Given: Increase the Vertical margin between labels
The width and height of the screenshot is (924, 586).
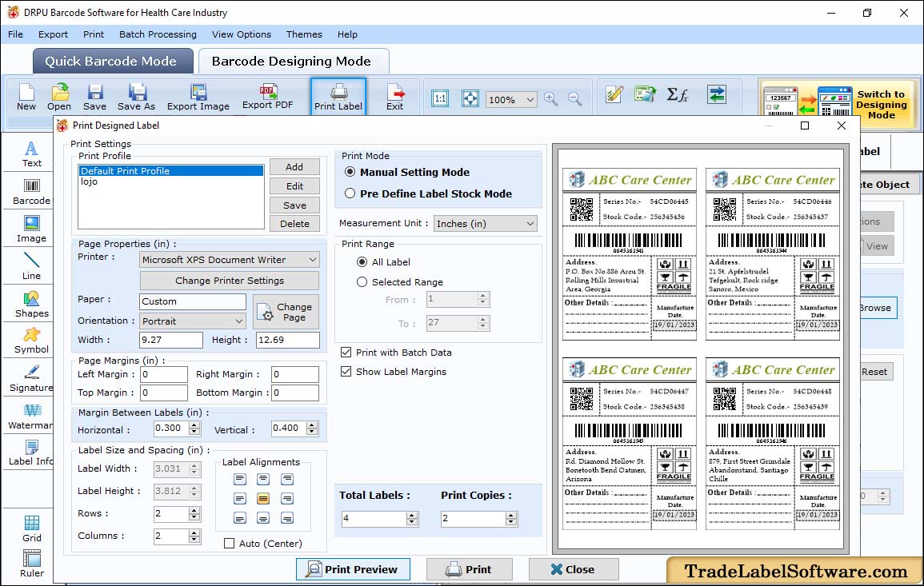Looking at the screenshot, I should 312,425.
